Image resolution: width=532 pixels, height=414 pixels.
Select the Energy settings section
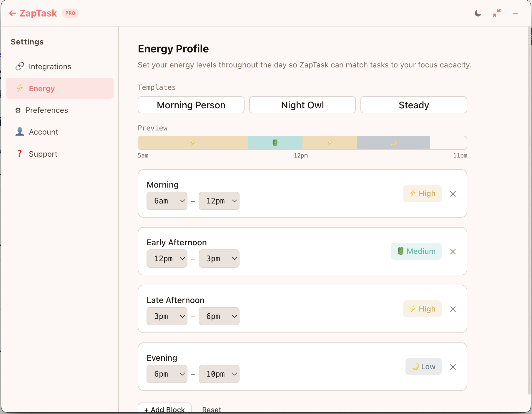coord(60,88)
